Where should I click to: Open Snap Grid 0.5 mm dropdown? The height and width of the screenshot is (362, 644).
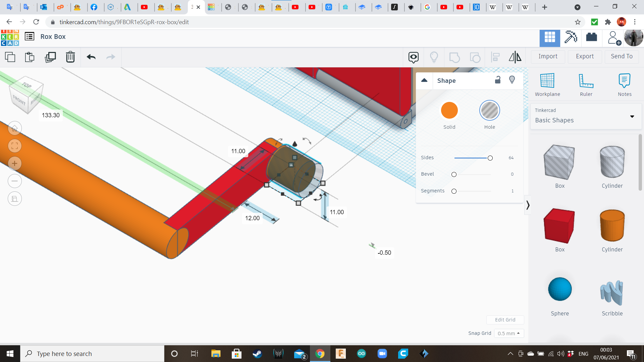(509, 333)
